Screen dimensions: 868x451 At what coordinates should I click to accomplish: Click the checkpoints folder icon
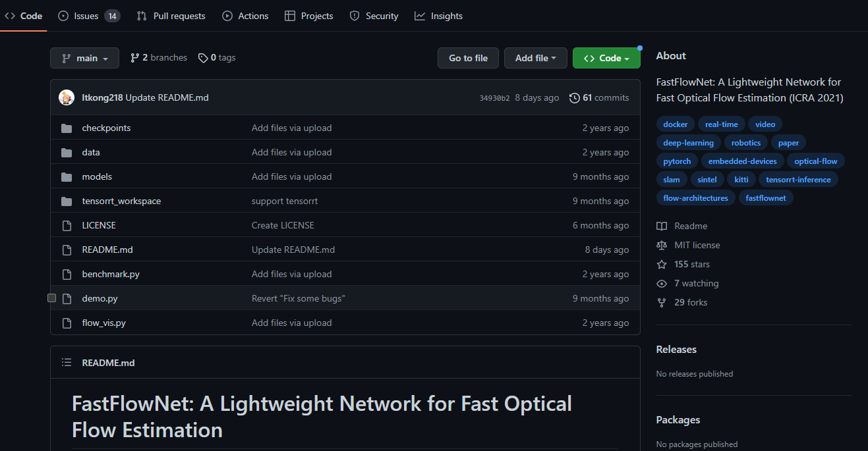[67, 128]
